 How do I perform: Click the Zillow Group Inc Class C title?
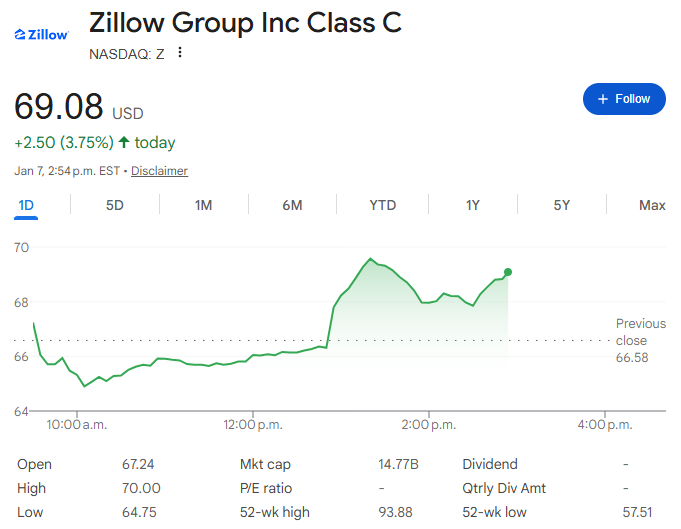click(x=245, y=23)
